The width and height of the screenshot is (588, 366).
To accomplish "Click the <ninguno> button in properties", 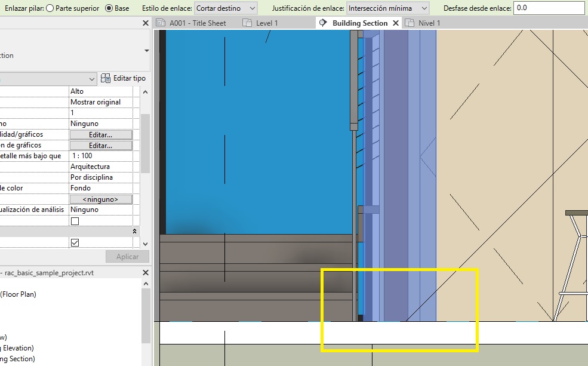I will [x=100, y=199].
